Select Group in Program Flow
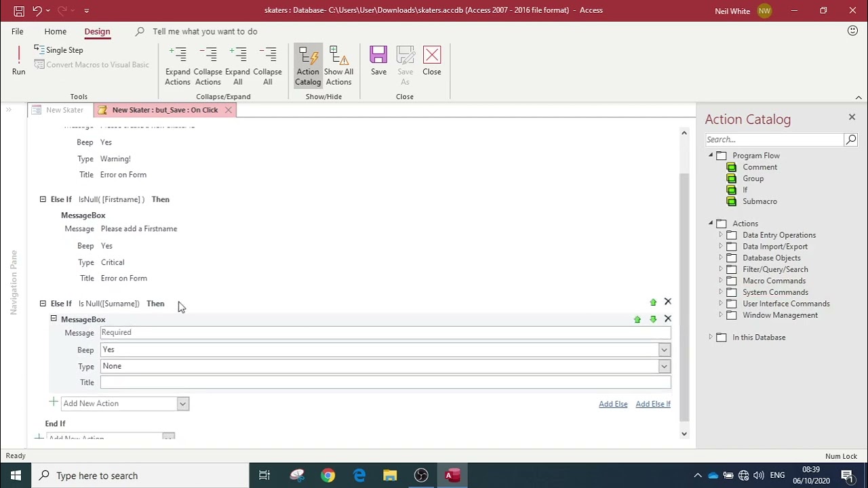This screenshot has height=488, width=868. click(753, 179)
